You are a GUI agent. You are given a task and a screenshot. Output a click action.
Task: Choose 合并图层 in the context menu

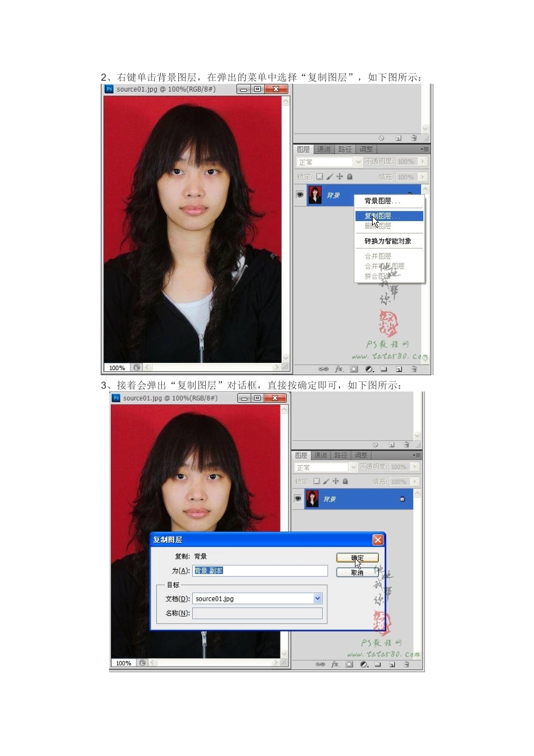[388, 256]
